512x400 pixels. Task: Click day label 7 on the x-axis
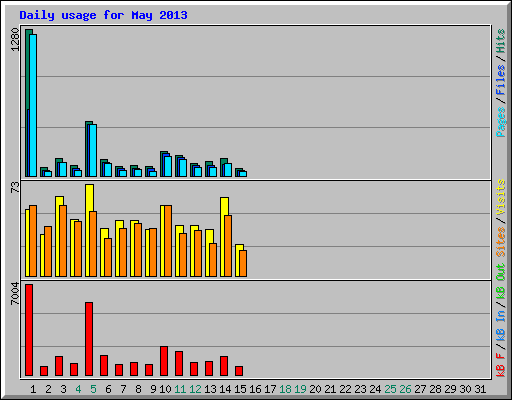123,389
